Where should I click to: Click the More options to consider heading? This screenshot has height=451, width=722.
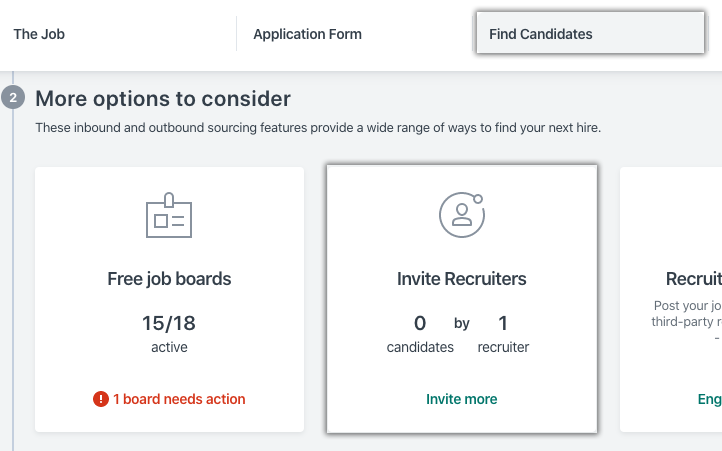point(163,99)
